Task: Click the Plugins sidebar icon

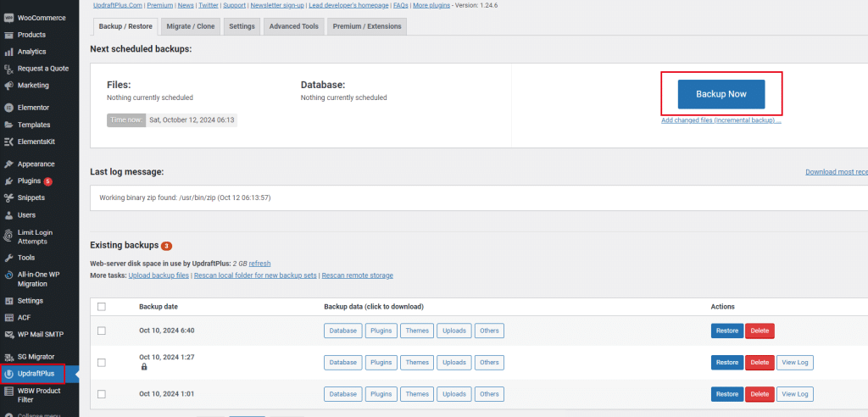Action: [x=8, y=181]
